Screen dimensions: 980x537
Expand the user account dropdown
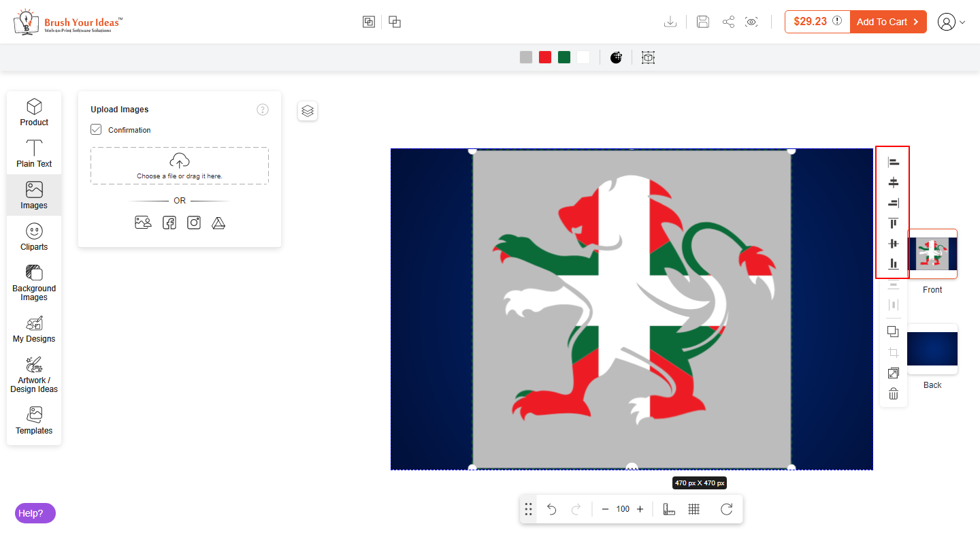(x=951, y=22)
